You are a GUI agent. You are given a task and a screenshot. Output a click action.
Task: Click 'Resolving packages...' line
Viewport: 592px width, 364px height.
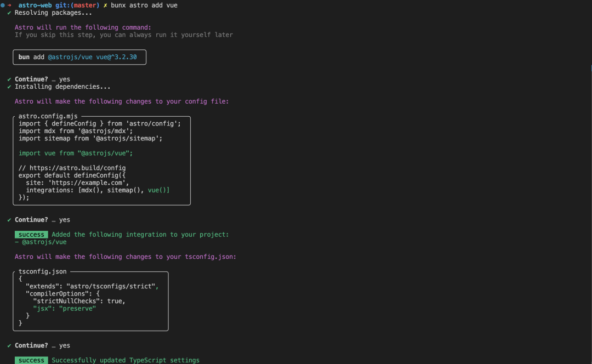coord(53,13)
